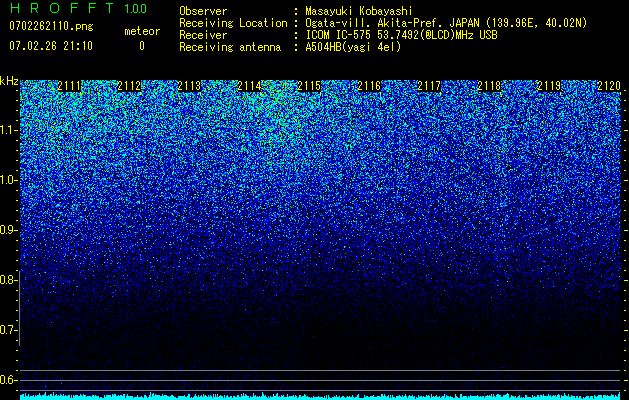Click the ICOM IC-575 receiver details

pyautogui.click(x=401, y=35)
